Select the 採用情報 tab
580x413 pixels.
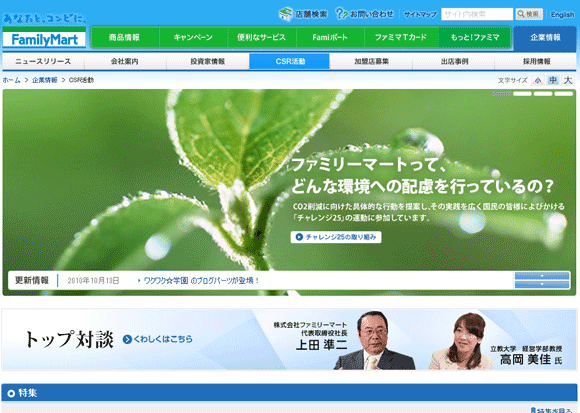(x=536, y=61)
